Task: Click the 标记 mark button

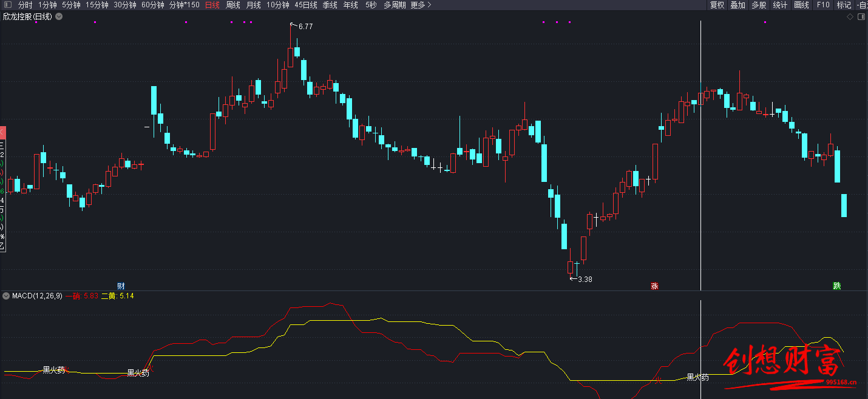Action: pyautogui.click(x=844, y=5)
